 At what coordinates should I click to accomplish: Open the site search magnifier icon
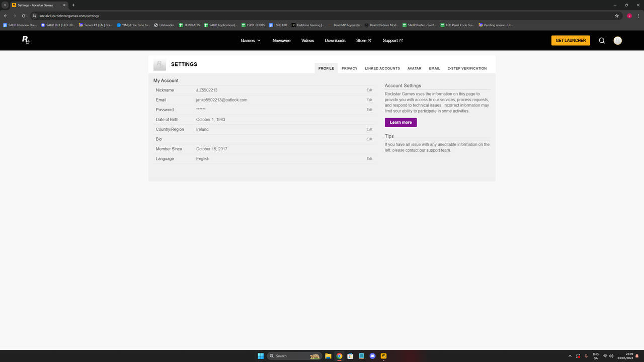602,41
